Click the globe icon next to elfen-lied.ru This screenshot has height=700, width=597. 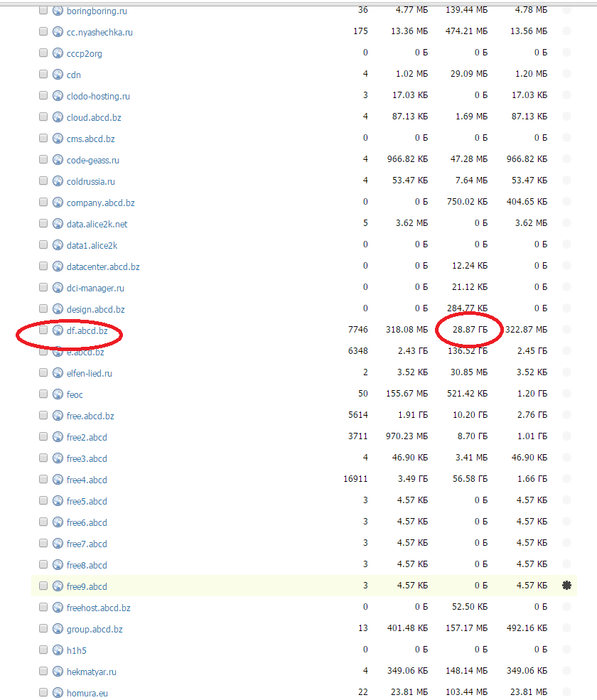58,373
